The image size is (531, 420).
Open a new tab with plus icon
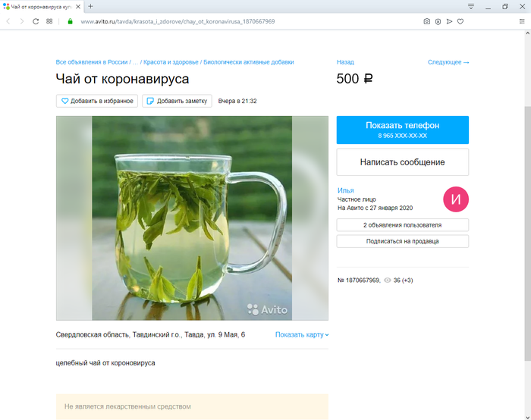(x=91, y=6)
